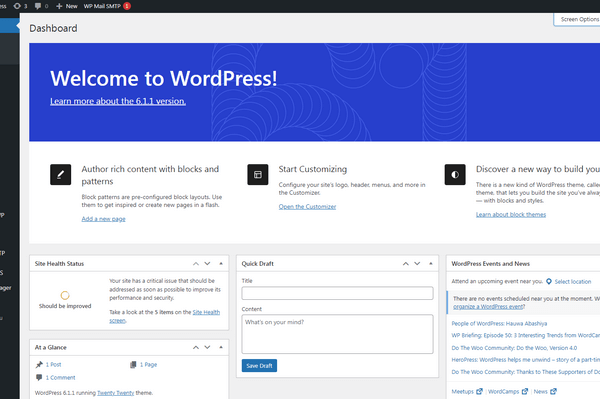Collapse the At a Glance panel
The height and width of the screenshot is (399, 600).
click(x=221, y=347)
